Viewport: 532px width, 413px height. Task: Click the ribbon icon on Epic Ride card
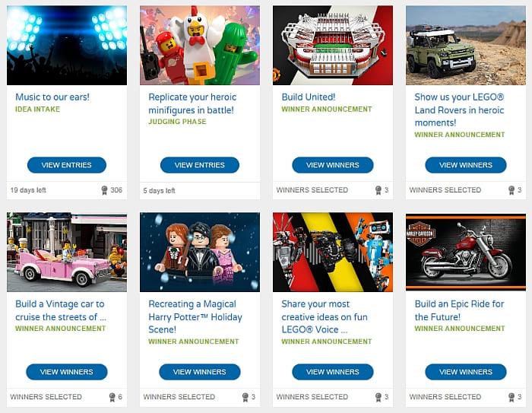coord(511,397)
